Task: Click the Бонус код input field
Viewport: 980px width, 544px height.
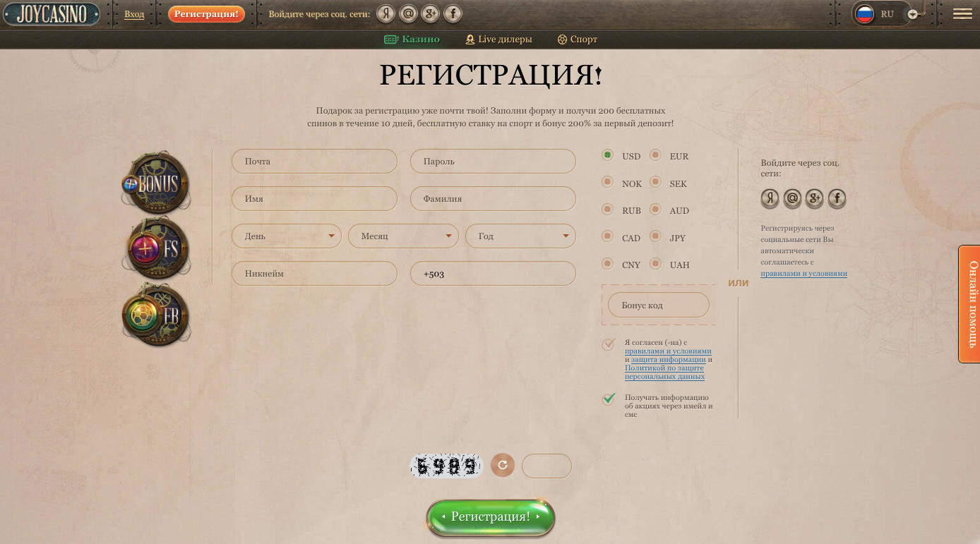Action: [x=657, y=305]
